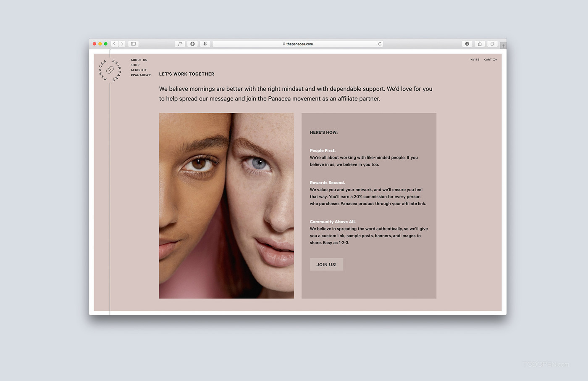
Task: Open the #PANACEA21 menu link
Action: coord(141,75)
